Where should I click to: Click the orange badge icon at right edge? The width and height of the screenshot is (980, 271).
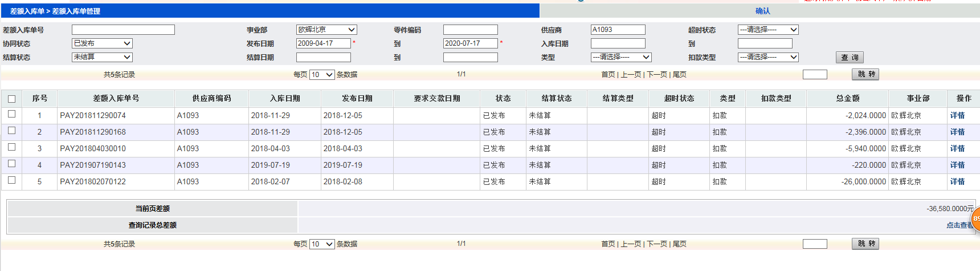(x=975, y=220)
